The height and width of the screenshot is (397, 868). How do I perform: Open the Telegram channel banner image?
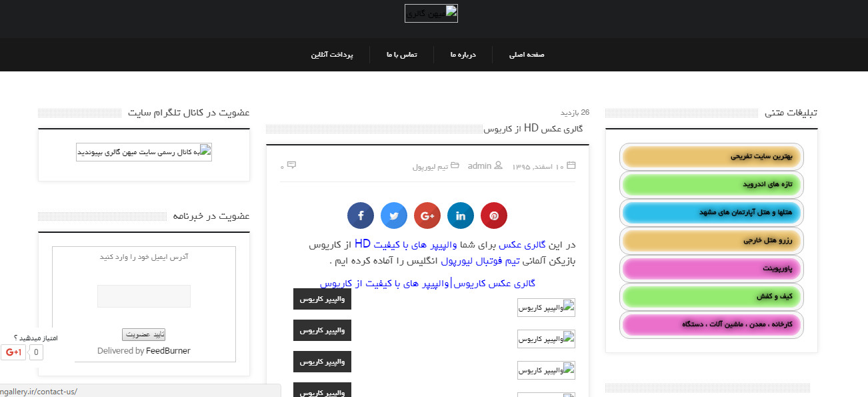pyautogui.click(x=144, y=152)
